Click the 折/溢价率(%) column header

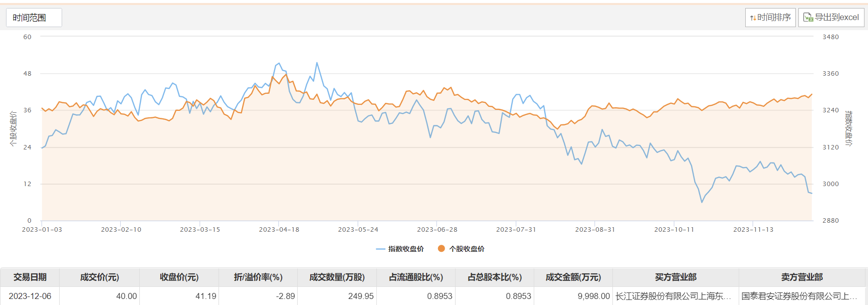pyautogui.click(x=258, y=277)
